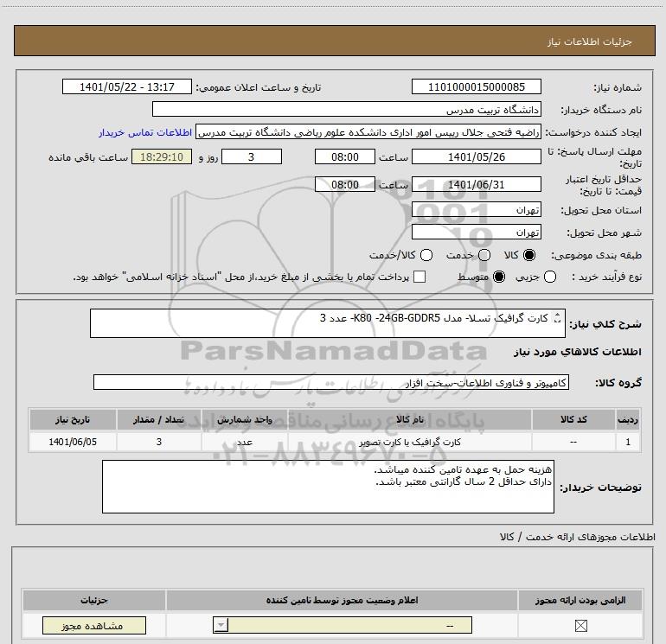Click the row number cell 1
This screenshot has width=666, height=644.
click(628, 442)
